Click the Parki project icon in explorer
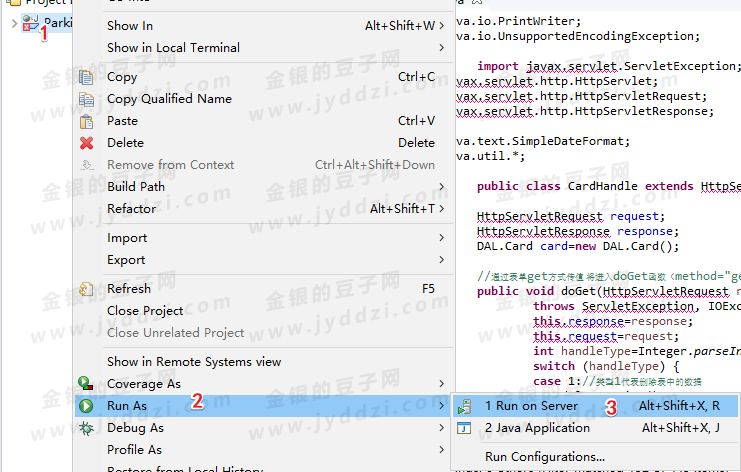The height and width of the screenshot is (472, 741). tap(31, 23)
